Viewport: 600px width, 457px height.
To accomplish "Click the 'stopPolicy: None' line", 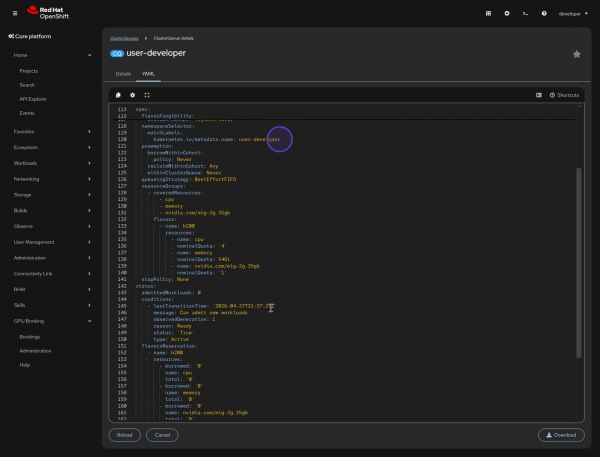I will pos(165,279).
